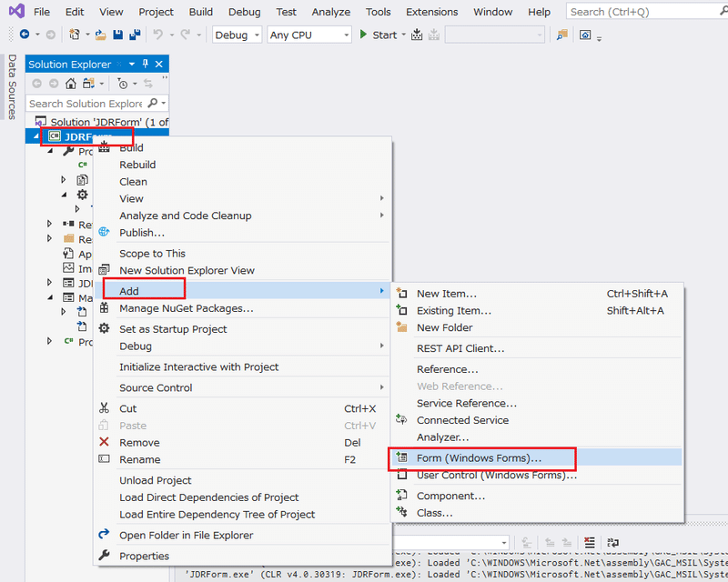
Task: Click the Find in Files toolbar icon
Action: 562,35
